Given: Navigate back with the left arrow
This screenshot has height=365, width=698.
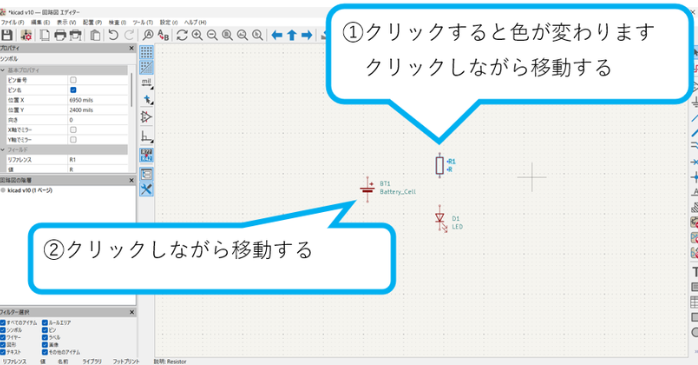Looking at the screenshot, I should click(x=277, y=35).
